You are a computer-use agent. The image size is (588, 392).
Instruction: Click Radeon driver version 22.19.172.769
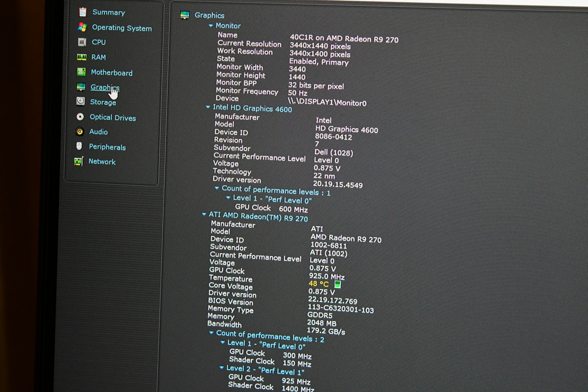point(333,300)
